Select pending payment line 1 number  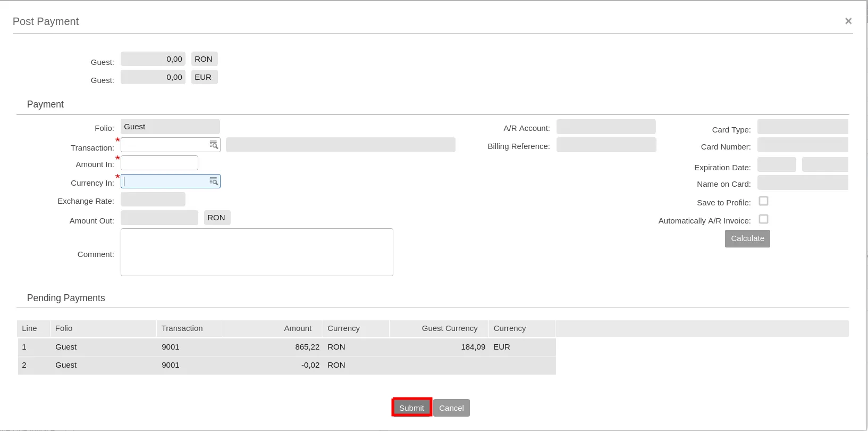pos(24,347)
